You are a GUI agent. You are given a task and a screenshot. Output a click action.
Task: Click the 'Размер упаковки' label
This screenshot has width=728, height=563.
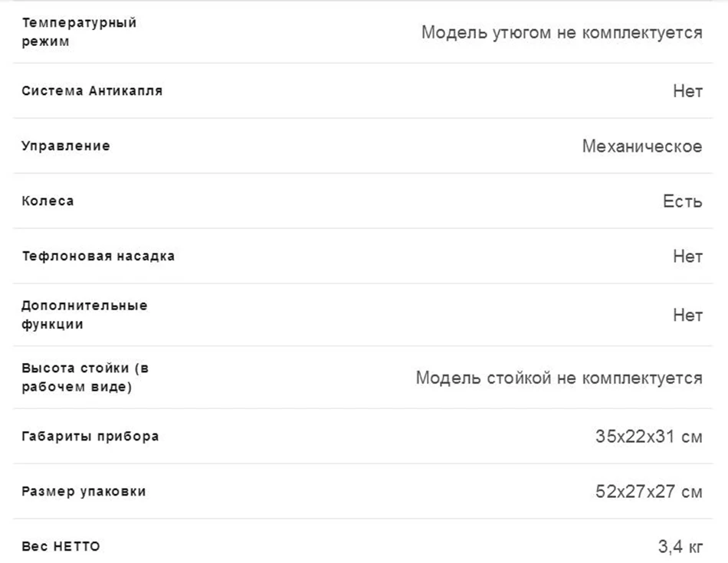[84, 492]
